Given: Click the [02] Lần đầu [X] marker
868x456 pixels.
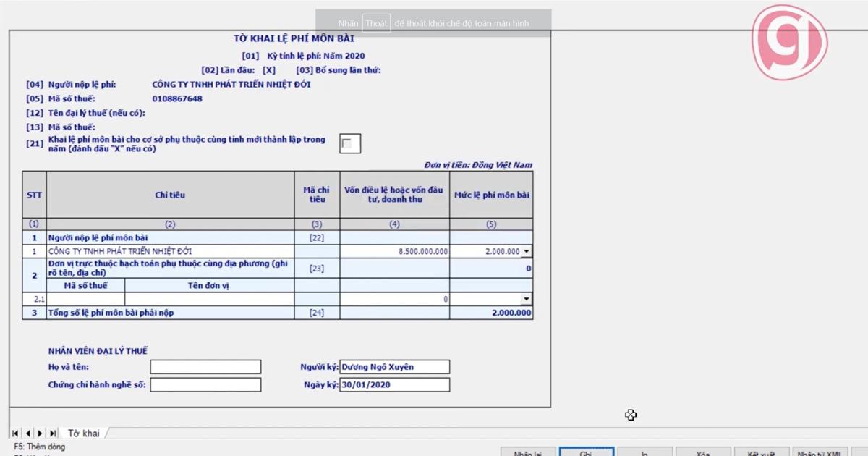Looking at the screenshot, I should (239, 70).
